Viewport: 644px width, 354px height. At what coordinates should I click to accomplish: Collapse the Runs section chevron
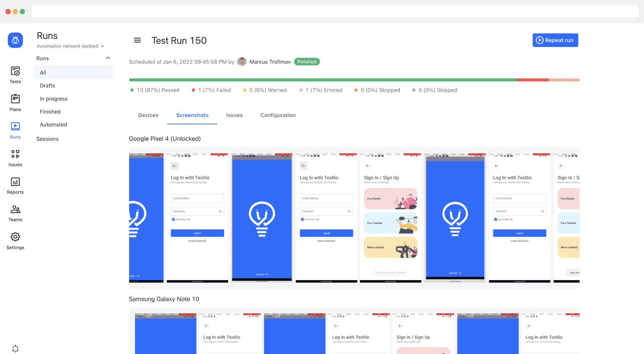108,58
